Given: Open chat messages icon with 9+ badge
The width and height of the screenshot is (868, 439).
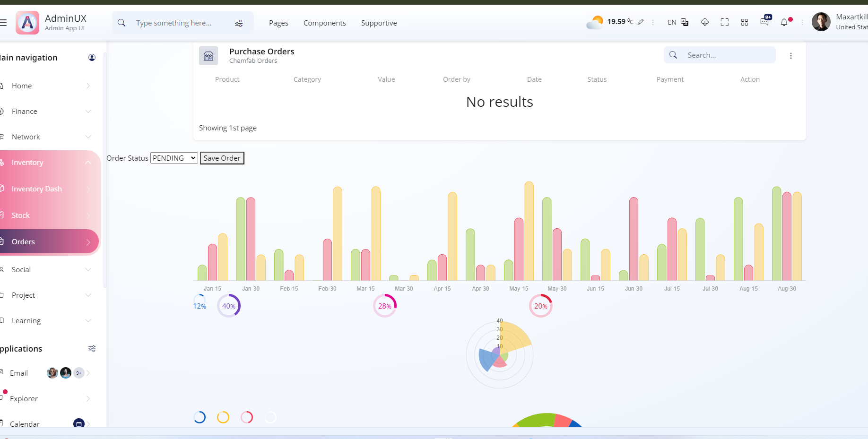Looking at the screenshot, I should 765,21.
